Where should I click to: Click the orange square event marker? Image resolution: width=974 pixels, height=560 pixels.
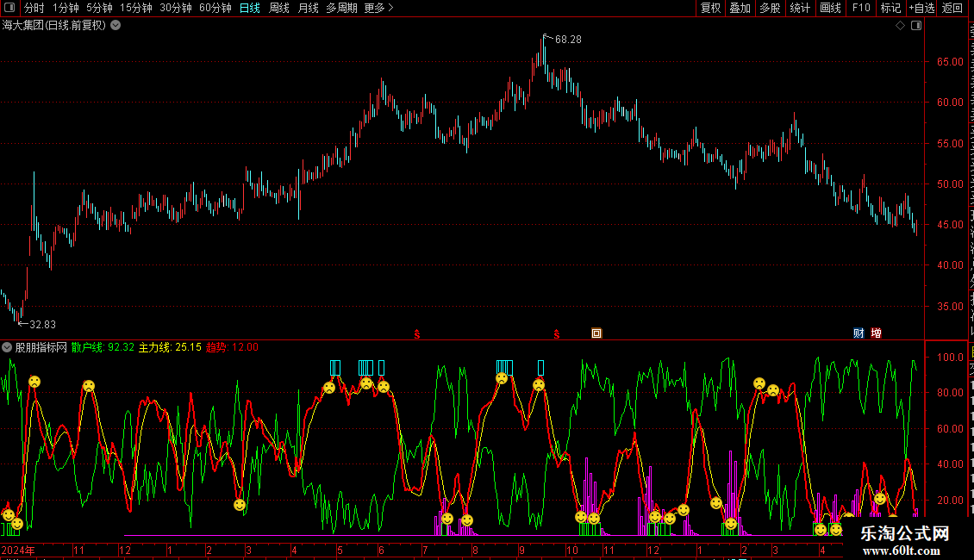tap(596, 333)
